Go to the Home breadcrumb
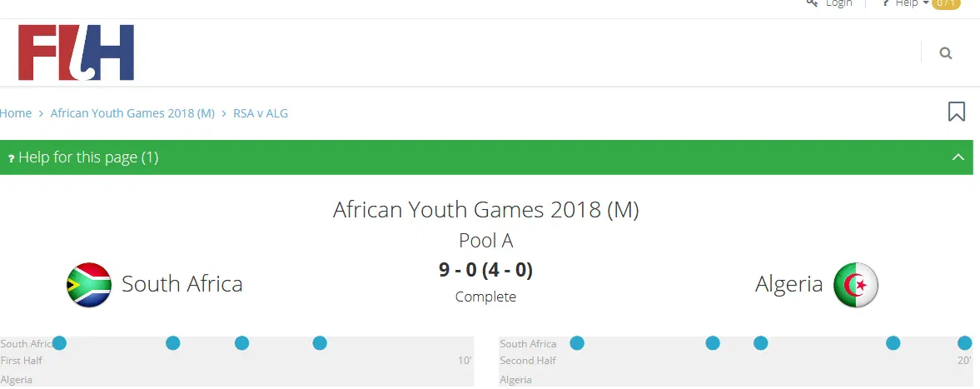The image size is (980, 389). pos(16,113)
